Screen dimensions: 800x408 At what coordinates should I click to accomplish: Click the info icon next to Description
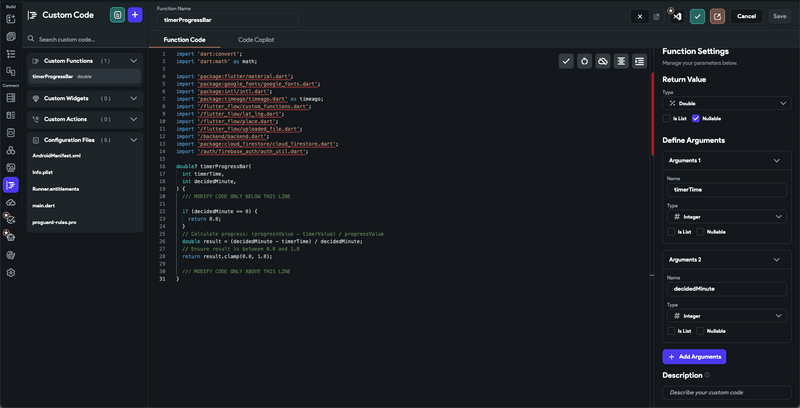(707, 375)
